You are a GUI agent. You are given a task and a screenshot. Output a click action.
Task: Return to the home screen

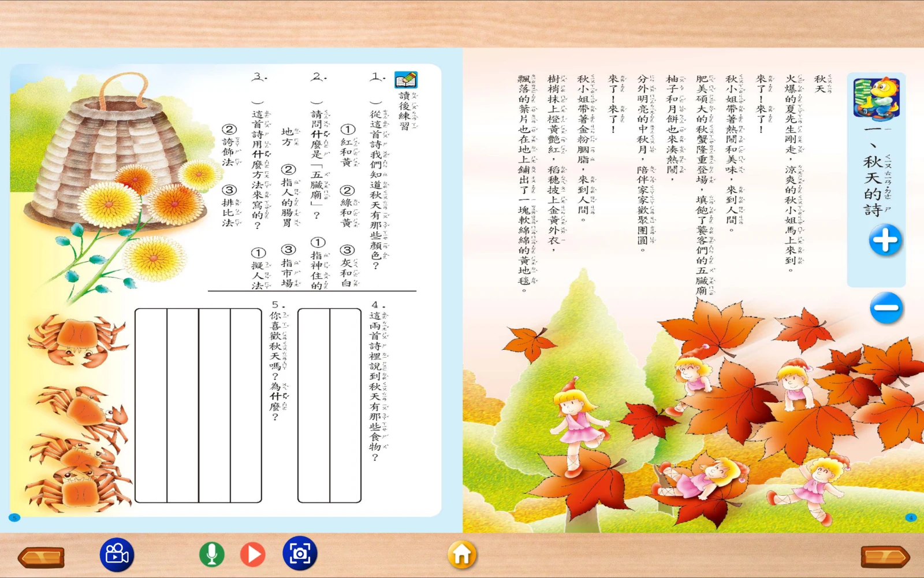click(x=461, y=554)
